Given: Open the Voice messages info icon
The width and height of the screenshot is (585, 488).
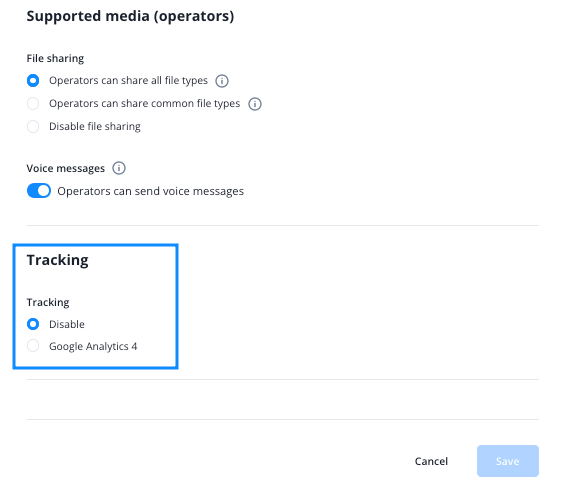Looking at the screenshot, I should 119,168.
